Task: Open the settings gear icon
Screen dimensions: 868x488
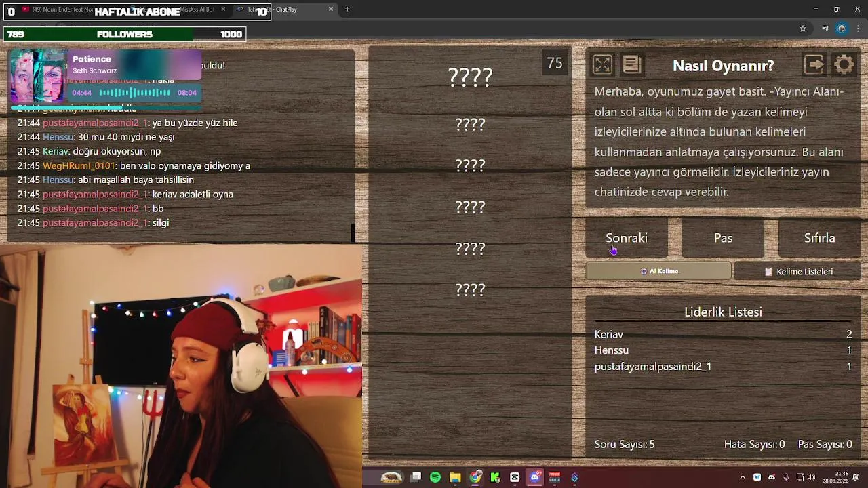Action: coord(844,65)
